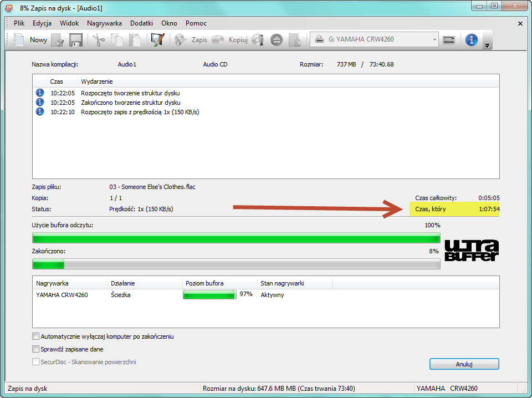Close the Audio1 document with the X
This screenshot has width=532, height=398.
point(520,23)
